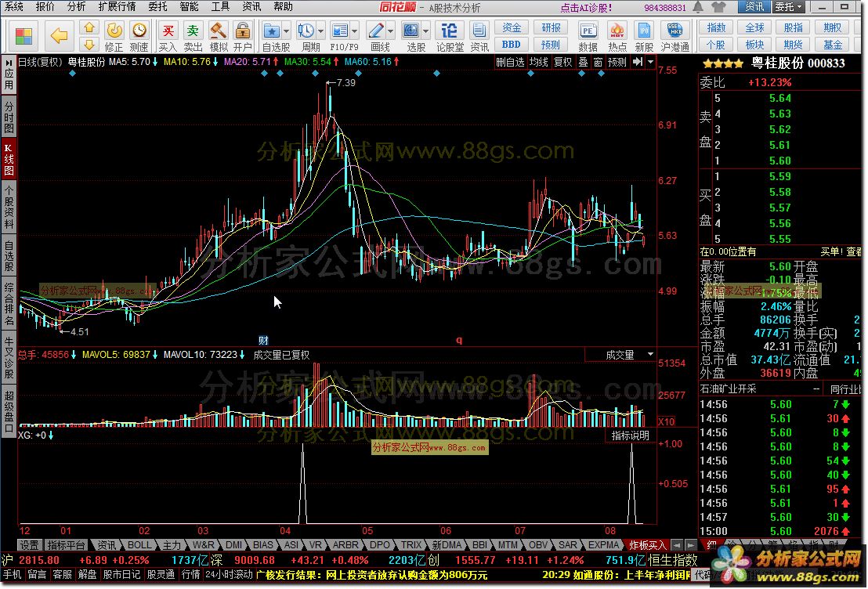The image size is (868, 589).
Task: Click the 板块 sector button
Action: coord(754,45)
